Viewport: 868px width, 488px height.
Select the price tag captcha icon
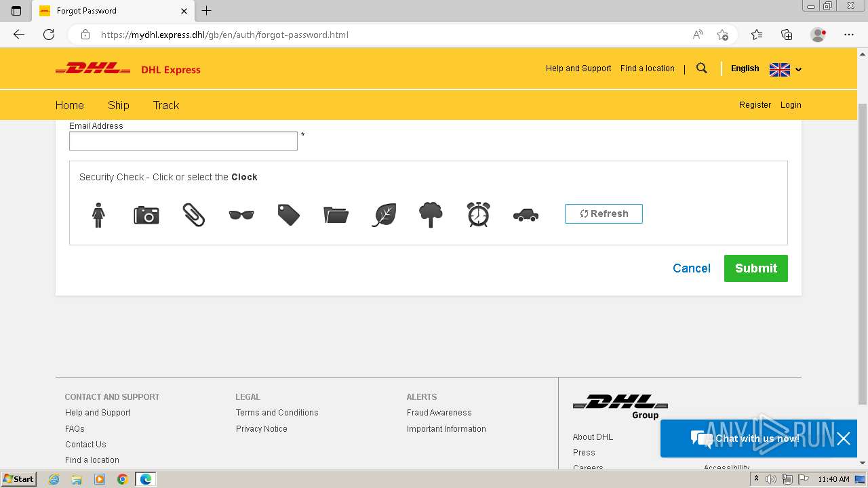[289, 215]
